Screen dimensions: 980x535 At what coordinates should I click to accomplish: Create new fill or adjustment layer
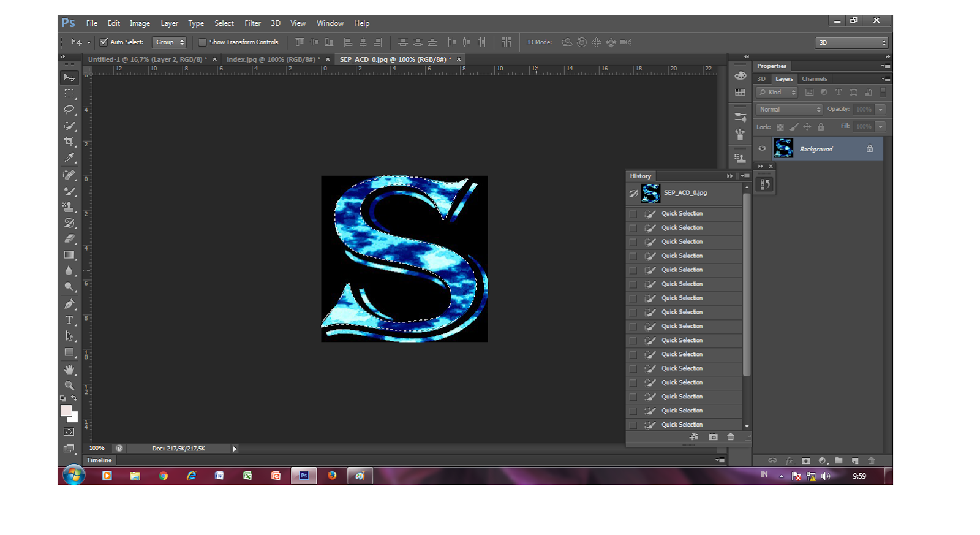pos(823,461)
